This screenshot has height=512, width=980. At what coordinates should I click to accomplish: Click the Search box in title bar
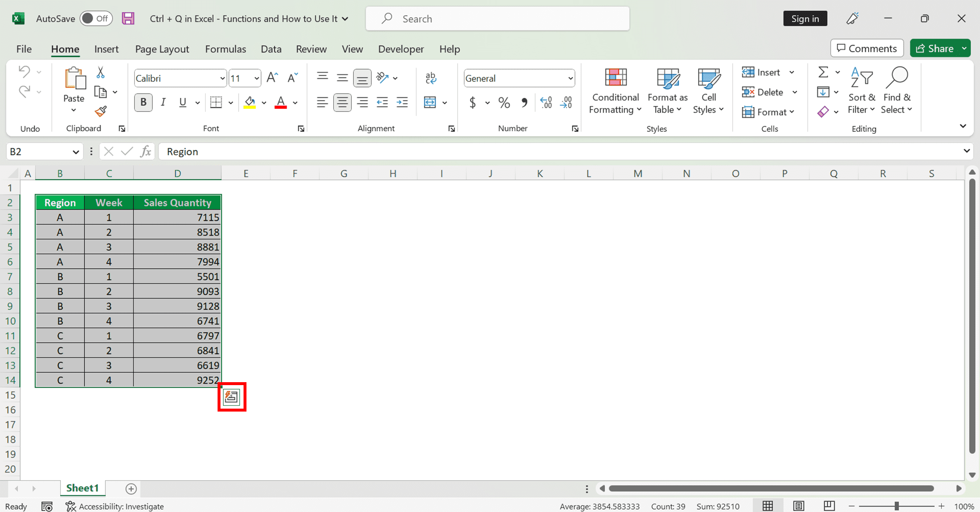(x=497, y=19)
